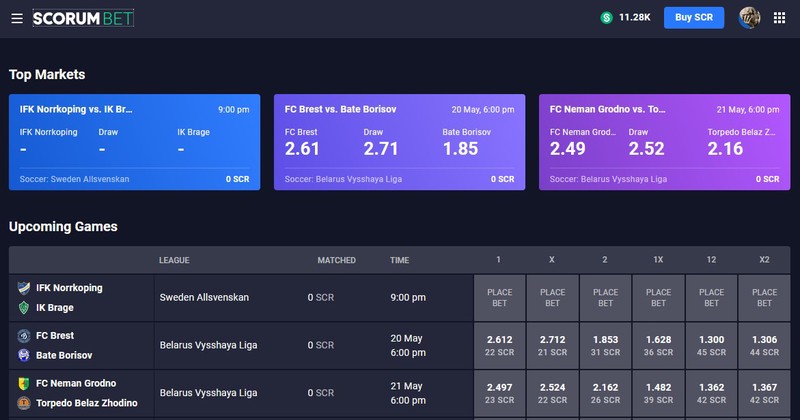The height and width of the screenshot is (420, 800).
Task: Place bet on 12 for IFK Norrkoping row
Action: click(x=711, y=298)
